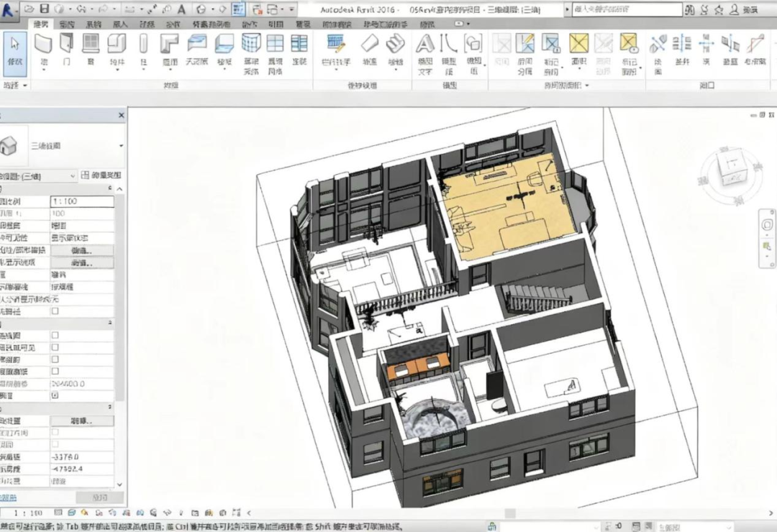Switch to the Architecture ribbon tab

point(41,24)
